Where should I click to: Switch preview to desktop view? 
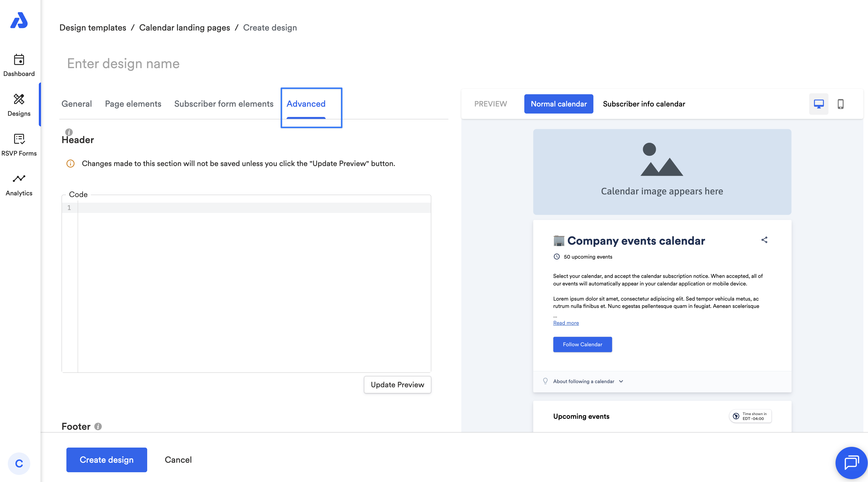pyautogui.click(x=818, y=104)
